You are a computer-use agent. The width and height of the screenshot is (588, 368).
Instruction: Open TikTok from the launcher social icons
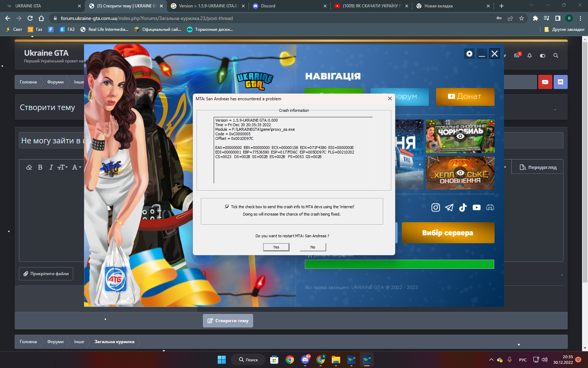click(463, 207)
